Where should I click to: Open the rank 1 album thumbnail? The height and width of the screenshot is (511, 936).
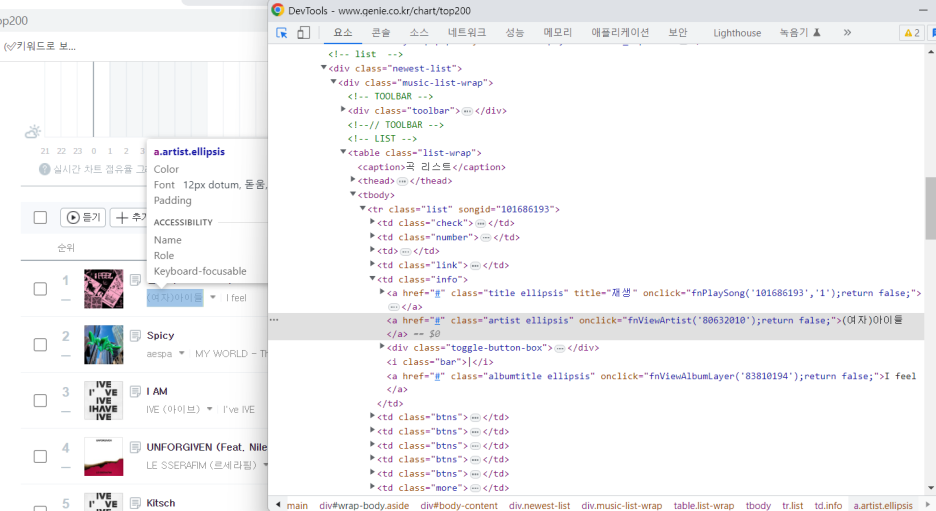[103, 289]
